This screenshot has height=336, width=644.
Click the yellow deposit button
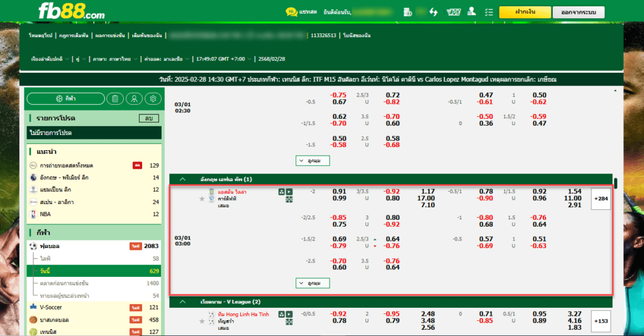pyautogui.click(x=525, y=13)
